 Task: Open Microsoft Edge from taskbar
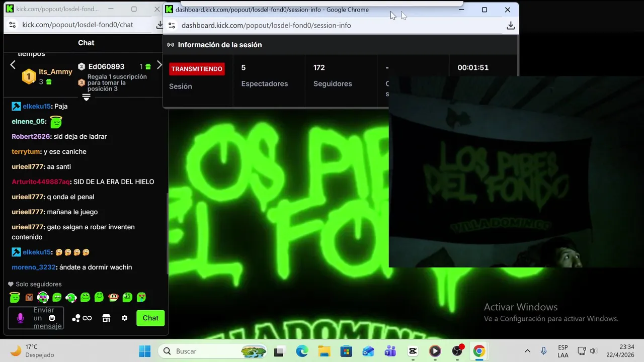coord(302,351)
